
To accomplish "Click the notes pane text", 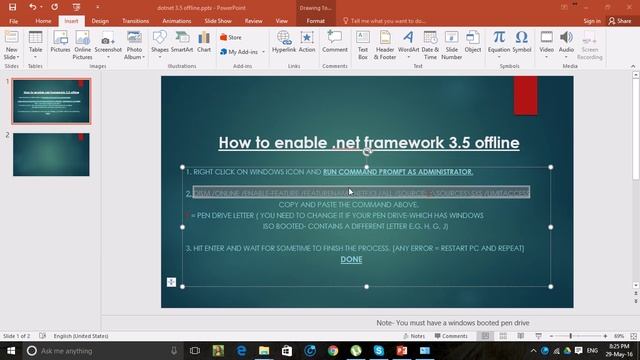I will [453, 323].
